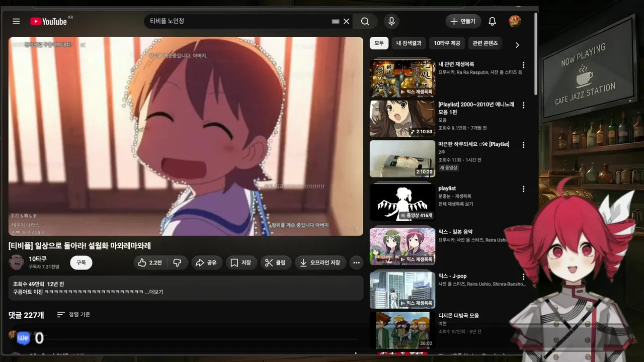This screenshot has height=362, width=644.
Task: Open 내 관련 재생목록 mix thumbnail
Action: pyautogui.click(x=403, y=78)
